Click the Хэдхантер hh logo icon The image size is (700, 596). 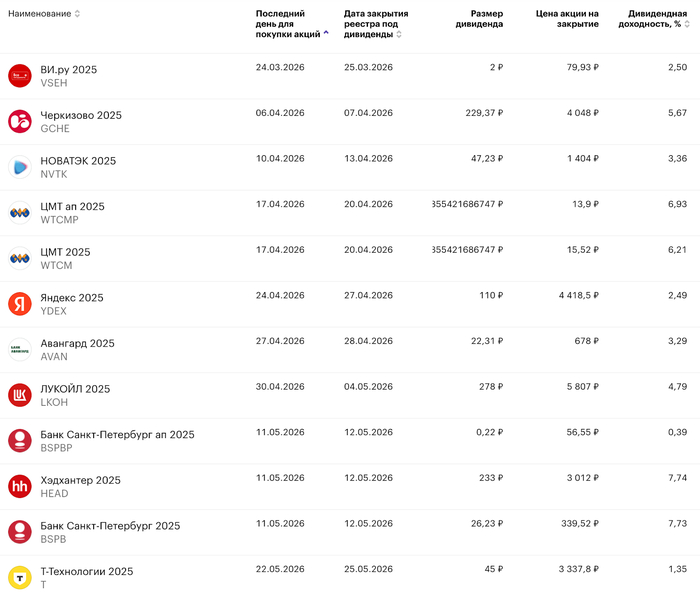pos(20,486)
